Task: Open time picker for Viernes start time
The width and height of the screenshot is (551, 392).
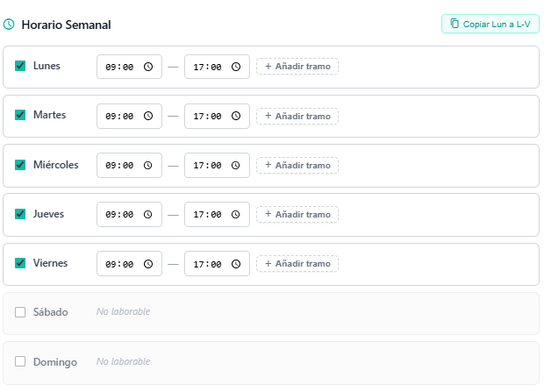Action: pos(148,264)
